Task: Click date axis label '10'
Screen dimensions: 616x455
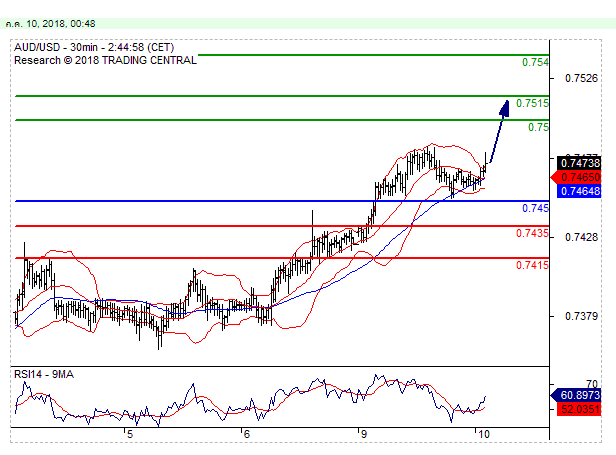Action: pos(484,434)
